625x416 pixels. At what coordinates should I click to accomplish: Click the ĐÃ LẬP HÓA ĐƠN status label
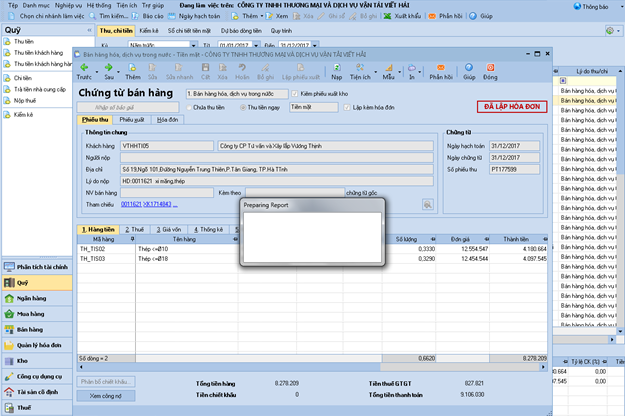point(512,107)
